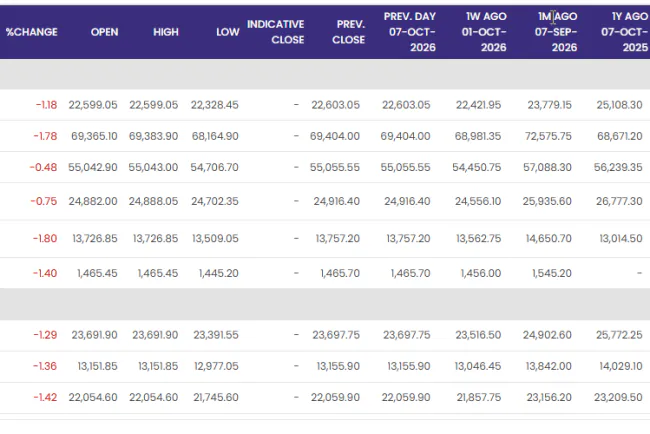Click 1W ago value 24,556.10
This screenshot has height=434, width=650.
(x=478, y=201)
